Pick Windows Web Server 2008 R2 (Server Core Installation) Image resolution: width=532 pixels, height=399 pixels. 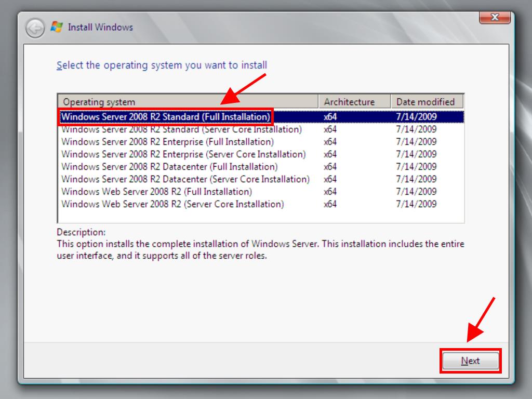(172, 204)
